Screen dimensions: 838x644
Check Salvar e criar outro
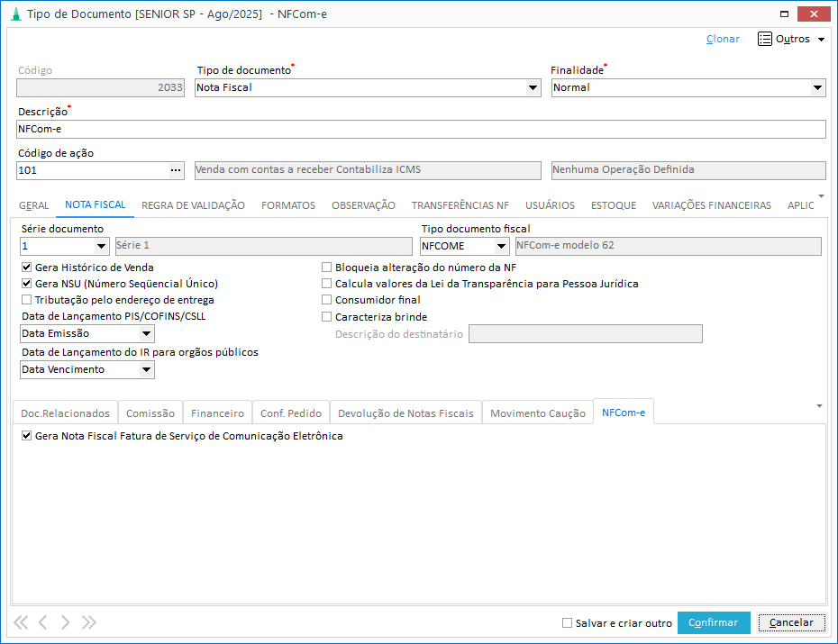tap(567, 622)
